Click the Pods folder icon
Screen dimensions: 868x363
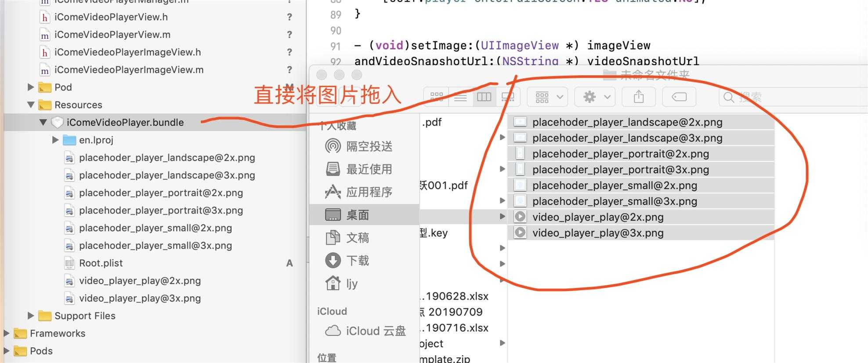[x=20, y=351]
